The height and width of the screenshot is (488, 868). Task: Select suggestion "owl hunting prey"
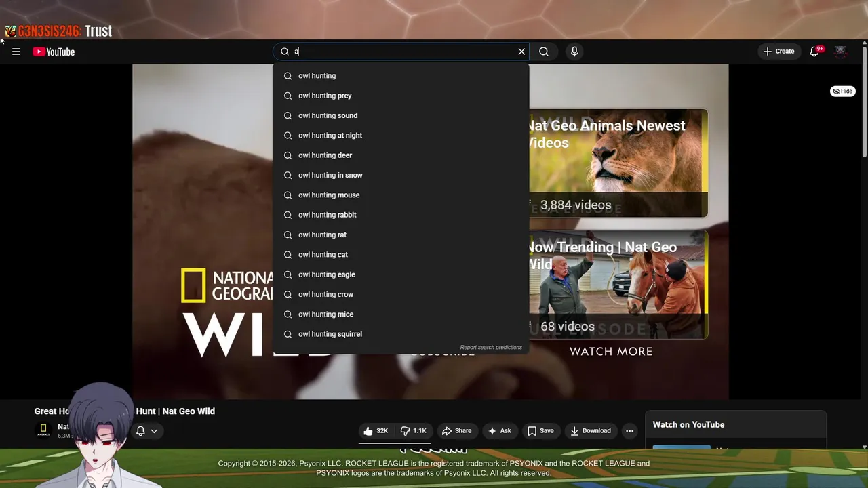click(401, 96)
